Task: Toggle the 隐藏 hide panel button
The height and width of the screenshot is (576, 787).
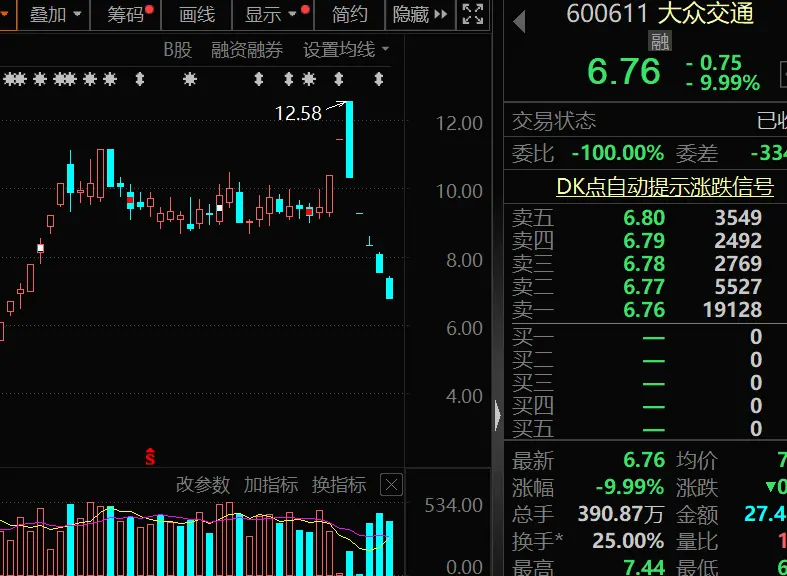Action: [420, 15]
